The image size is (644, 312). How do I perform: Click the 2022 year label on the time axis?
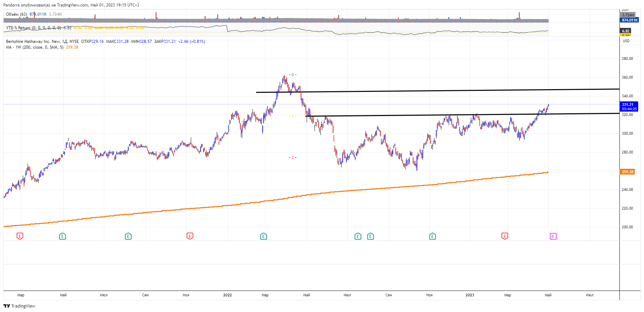click(227, 295)
